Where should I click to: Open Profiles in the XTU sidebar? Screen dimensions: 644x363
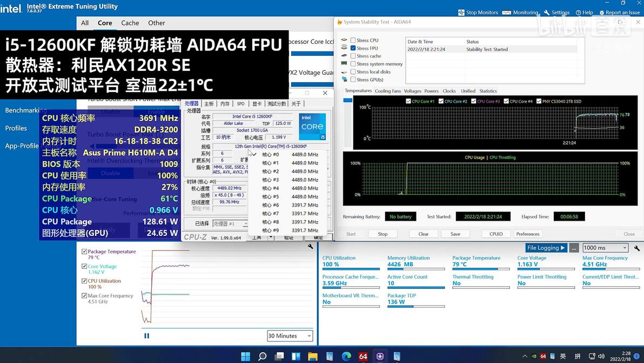click(x=16, y=128)
